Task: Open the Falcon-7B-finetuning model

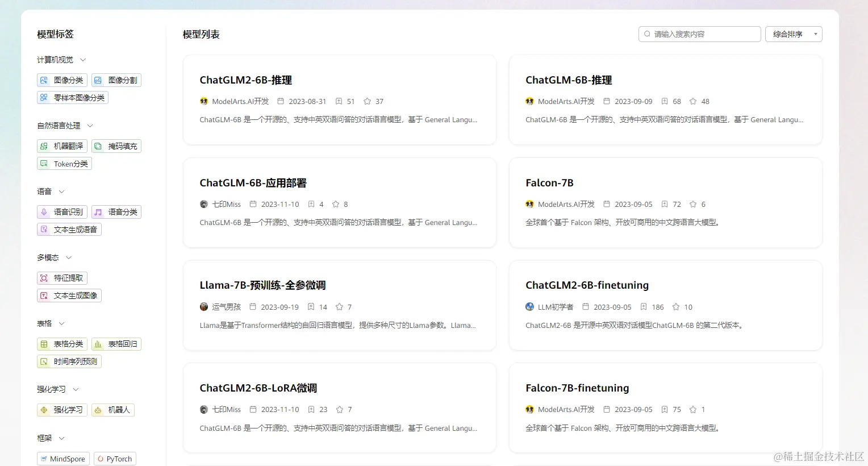Action: click(x=577, y=388)
